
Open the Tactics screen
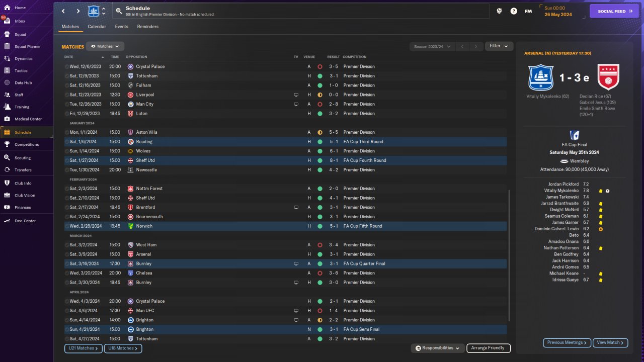point(21,71)
